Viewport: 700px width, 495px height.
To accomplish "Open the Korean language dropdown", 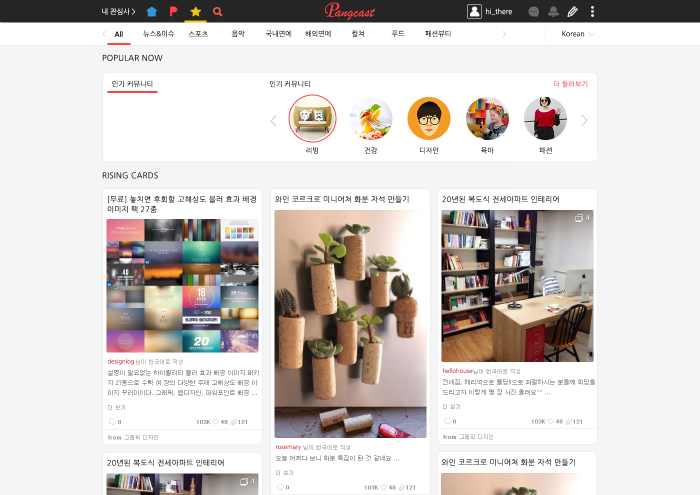I will pos(578,34).
